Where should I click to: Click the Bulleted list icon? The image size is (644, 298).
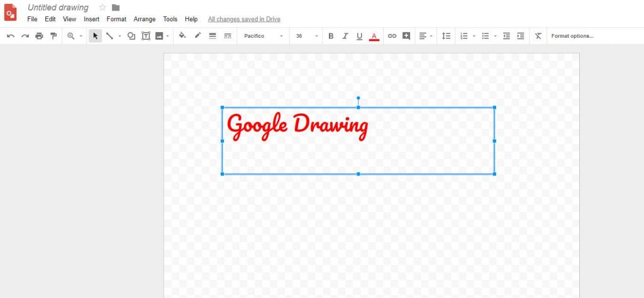(x=486, y=36)
